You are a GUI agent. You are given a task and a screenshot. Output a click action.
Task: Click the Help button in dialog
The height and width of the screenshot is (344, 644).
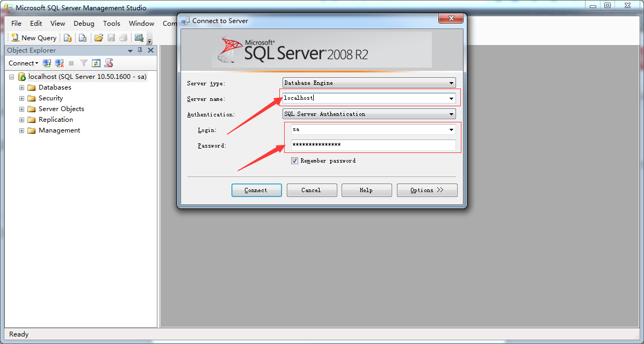[366, 190]
